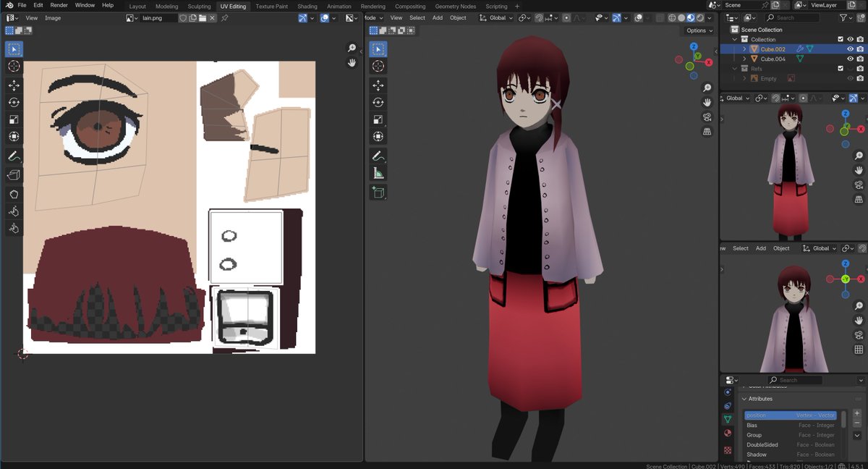Open Global transform orientation dropdown in main viewport

click(497, 17)
